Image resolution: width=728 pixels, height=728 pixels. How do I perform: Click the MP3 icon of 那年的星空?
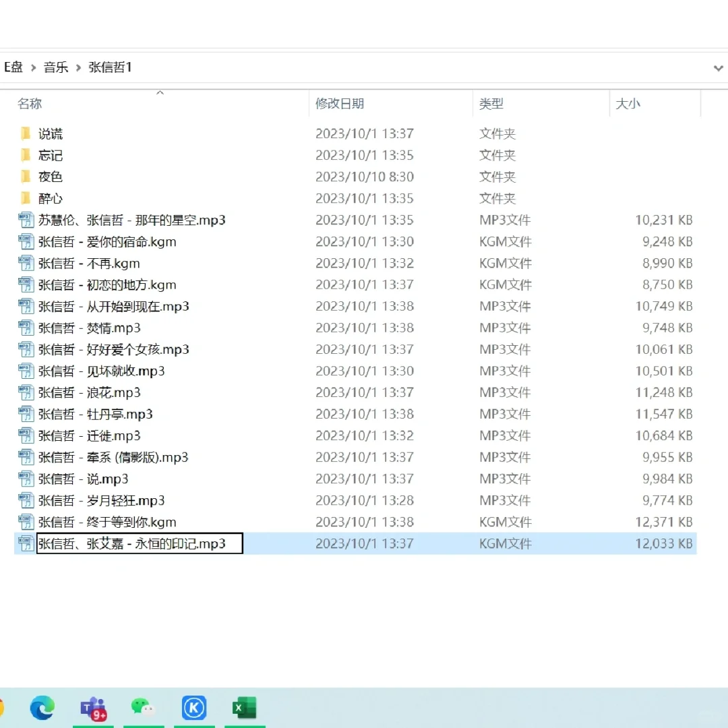pos(25,220)
